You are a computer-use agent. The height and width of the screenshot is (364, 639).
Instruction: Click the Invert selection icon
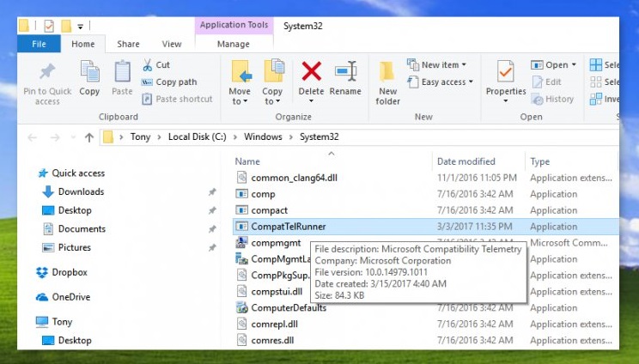coord(596,99)
